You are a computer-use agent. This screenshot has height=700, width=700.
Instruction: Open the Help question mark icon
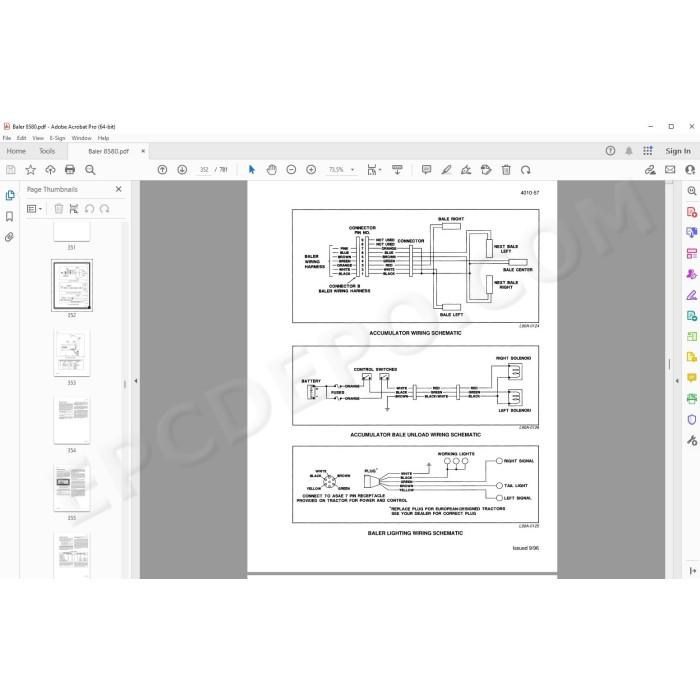610,151
